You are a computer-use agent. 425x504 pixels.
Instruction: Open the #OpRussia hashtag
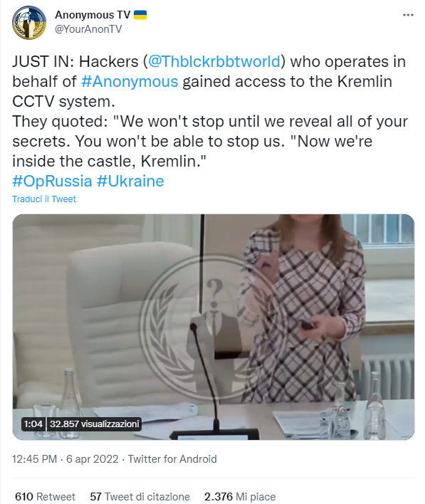click(x=52, y=181)
